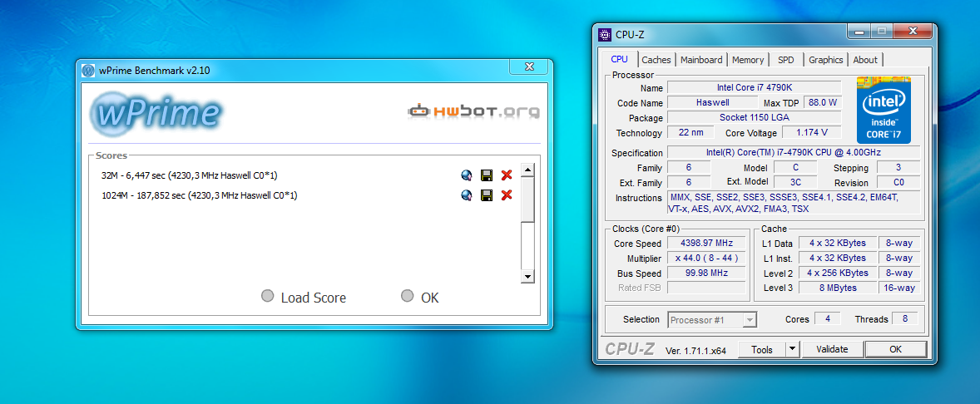The image size is (980, 404).
Task: Click the Multiplier value x 44.0
Action: pyautogui.click(x=707, y=258)
